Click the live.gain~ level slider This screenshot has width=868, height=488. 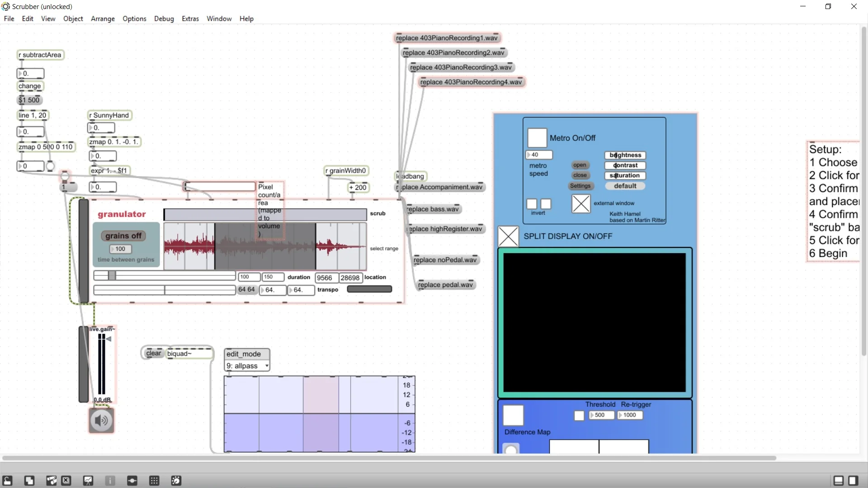coord(102,364)
